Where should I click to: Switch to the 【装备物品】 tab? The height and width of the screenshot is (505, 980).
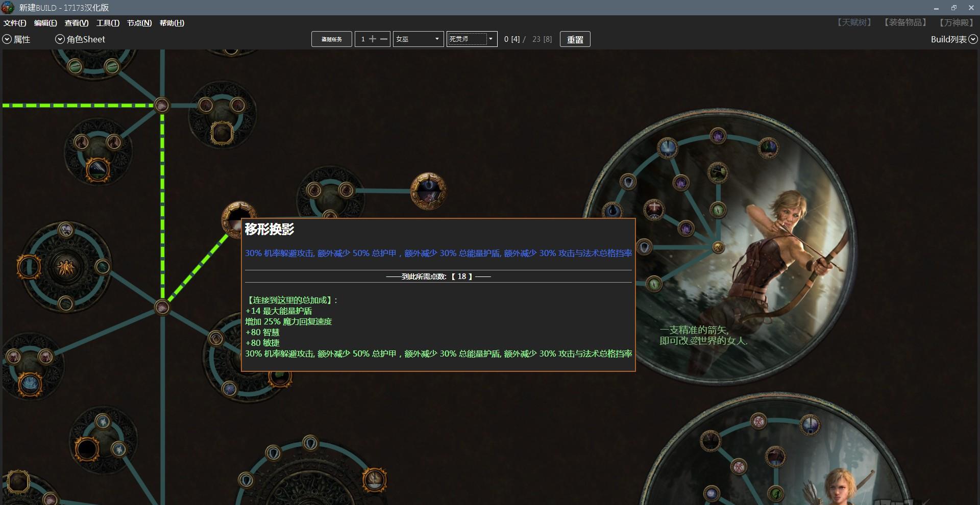[x=905, y=22]
